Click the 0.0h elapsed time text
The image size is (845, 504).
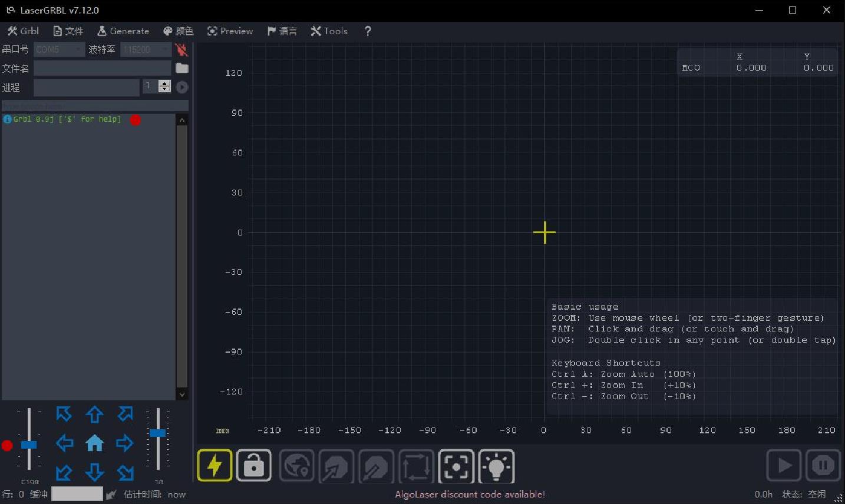(764, 495)
